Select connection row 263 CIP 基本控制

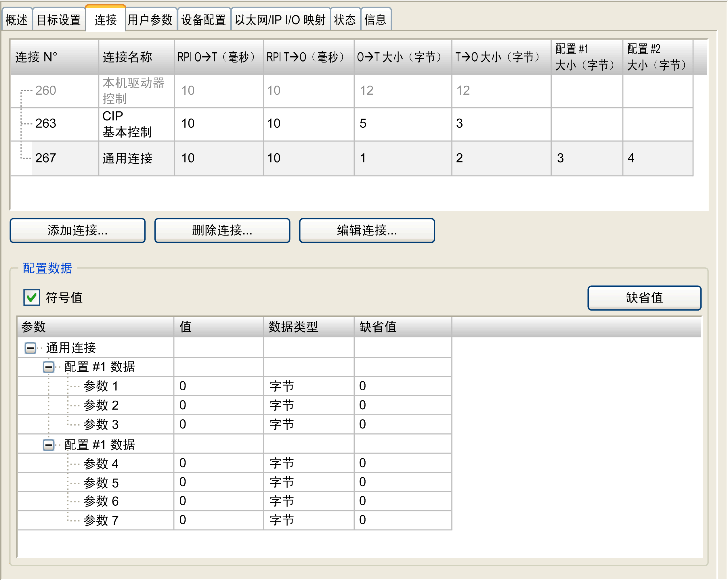point(127,124)
